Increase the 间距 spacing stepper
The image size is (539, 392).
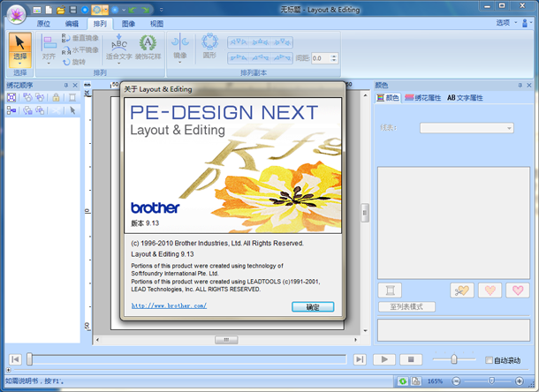[x=334, y=56]
